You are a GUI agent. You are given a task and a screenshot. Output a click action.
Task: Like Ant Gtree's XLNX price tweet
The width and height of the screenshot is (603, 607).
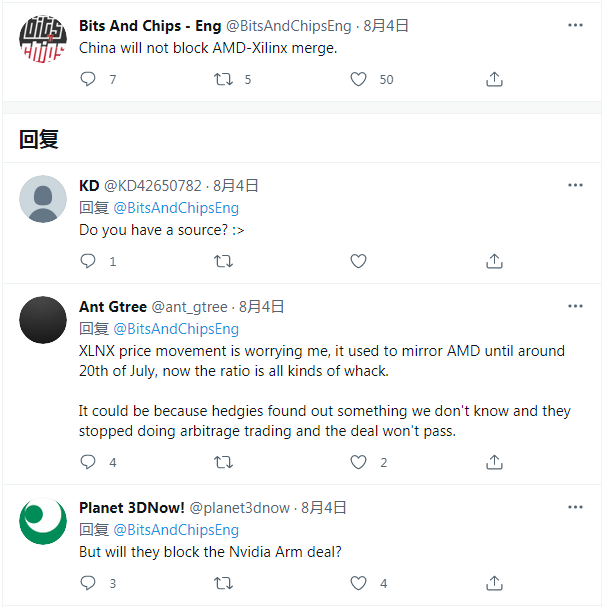358,462
